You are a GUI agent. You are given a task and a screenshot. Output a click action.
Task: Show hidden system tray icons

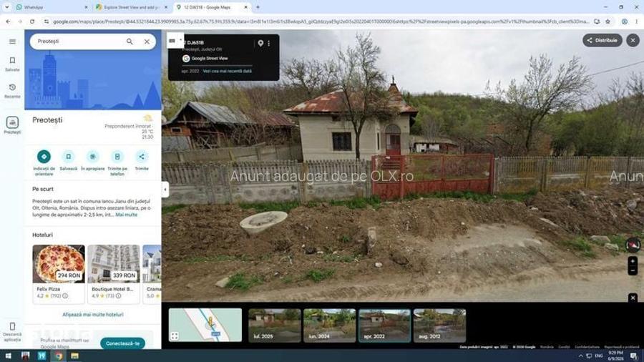tap(581, 356)
